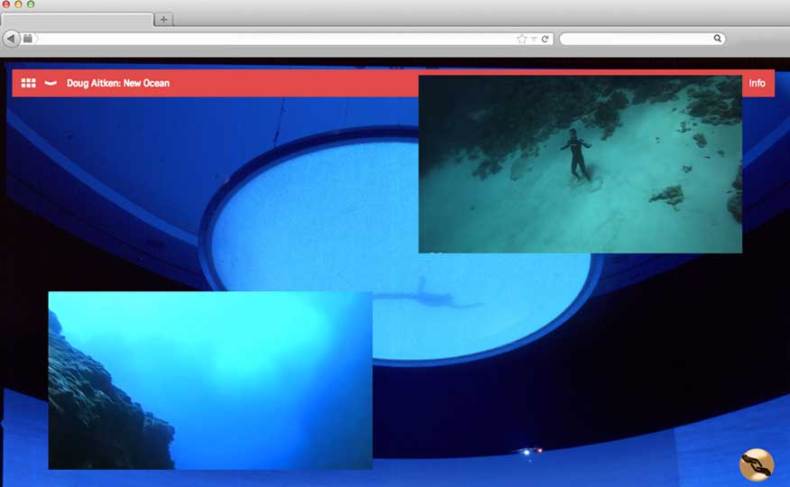
Task: Open the Doug Aitken: New Ocean title
Action: pyautogui.click(x=118, y=83)
